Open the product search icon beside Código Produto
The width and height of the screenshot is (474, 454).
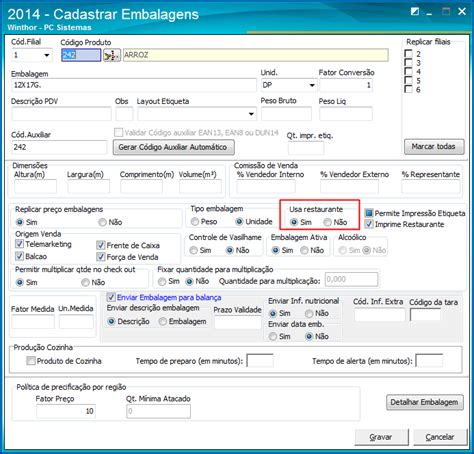click(112, 55)
